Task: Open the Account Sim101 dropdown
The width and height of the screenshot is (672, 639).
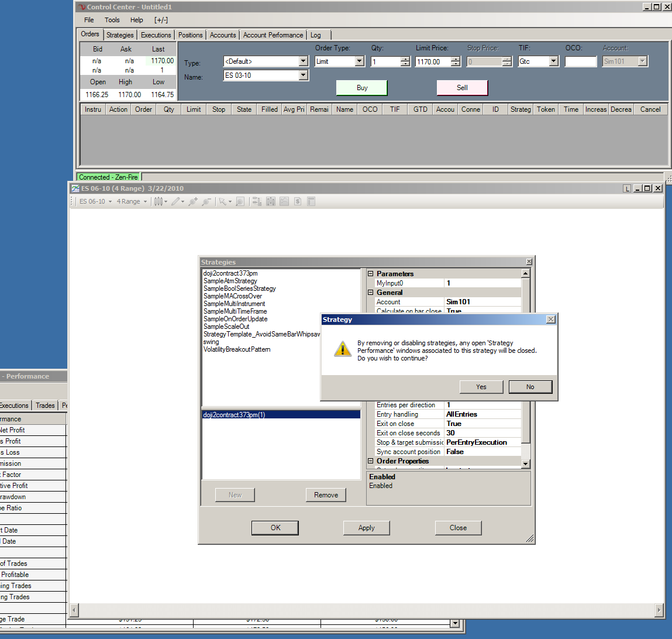Action: coord(642,61)
